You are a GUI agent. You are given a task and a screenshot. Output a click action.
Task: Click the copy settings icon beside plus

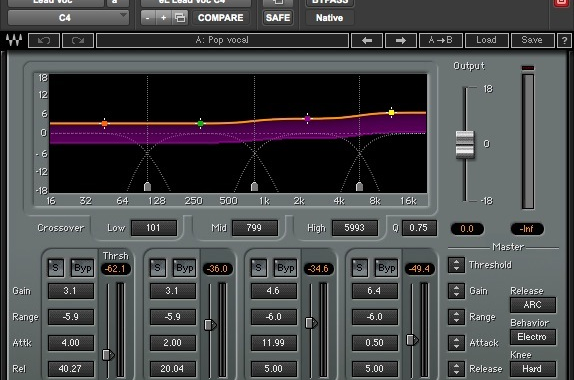[180, 18]
